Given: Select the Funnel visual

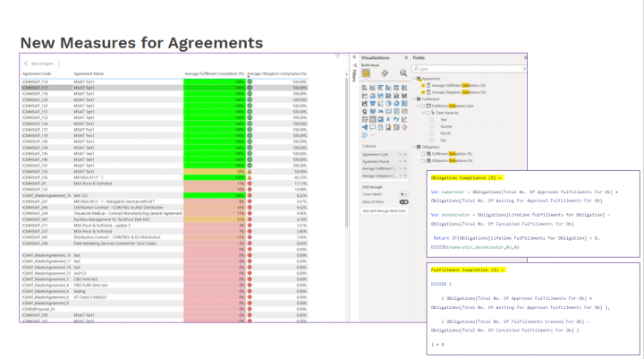Looking at the screenshot, I should click(x=372, y=103).
